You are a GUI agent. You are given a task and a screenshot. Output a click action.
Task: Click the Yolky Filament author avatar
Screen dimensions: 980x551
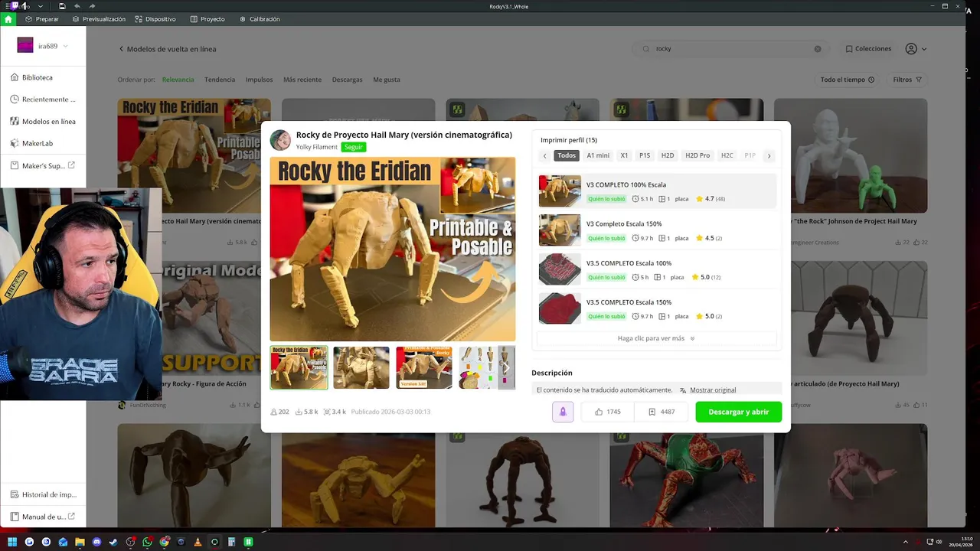[x=280, y=140]
